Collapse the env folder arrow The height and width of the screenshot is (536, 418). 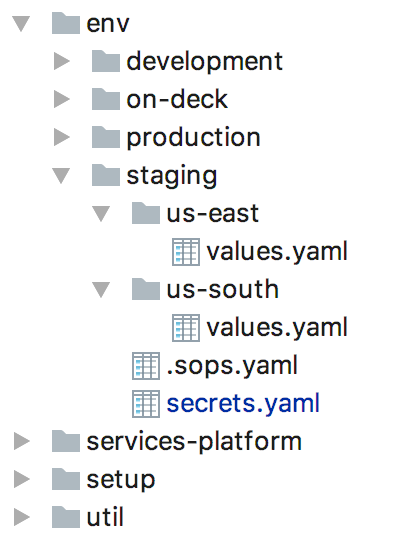pyautogui.click(x=21, y=24)
